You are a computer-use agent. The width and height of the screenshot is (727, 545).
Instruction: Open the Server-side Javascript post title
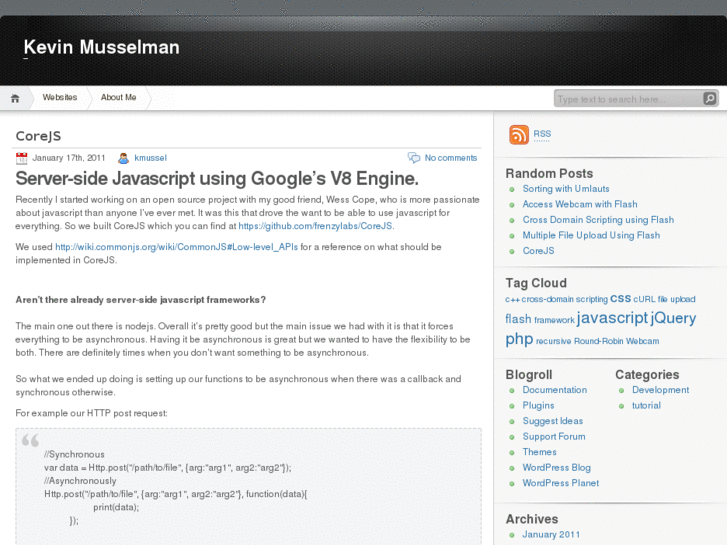[x=216, y=179]
